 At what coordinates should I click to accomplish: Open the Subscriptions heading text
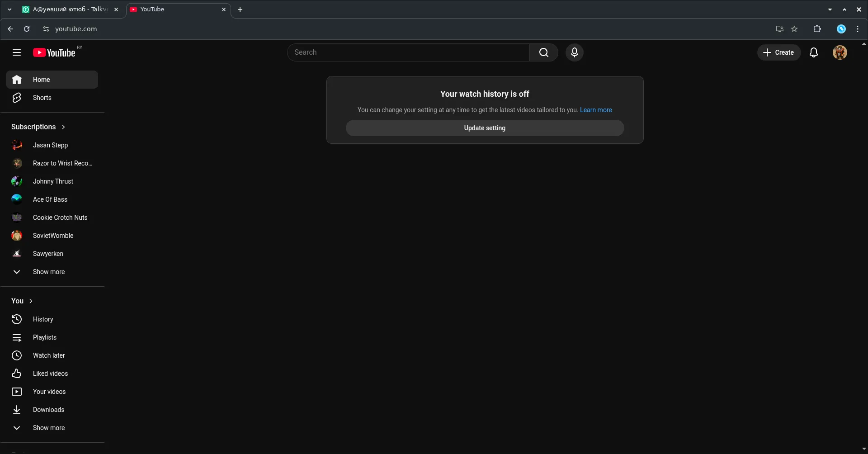click(33, 127)
